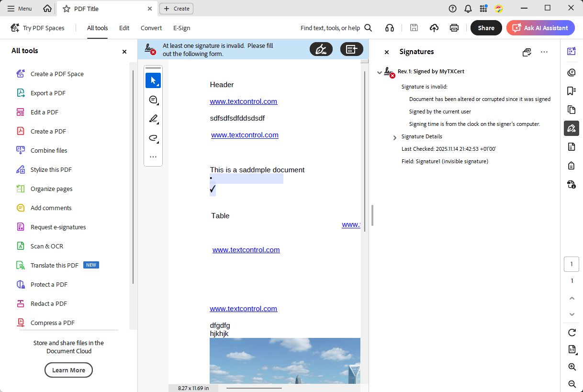
Task: Select the Highlight tool in the quick toolbar
Action: [x=153, y=119]
